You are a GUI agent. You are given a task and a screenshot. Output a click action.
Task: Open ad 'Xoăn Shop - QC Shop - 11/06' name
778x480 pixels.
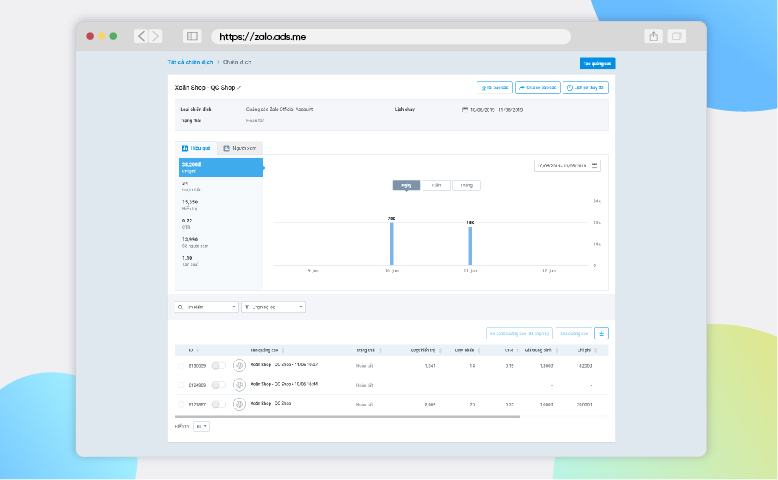[x=284, y=364]
